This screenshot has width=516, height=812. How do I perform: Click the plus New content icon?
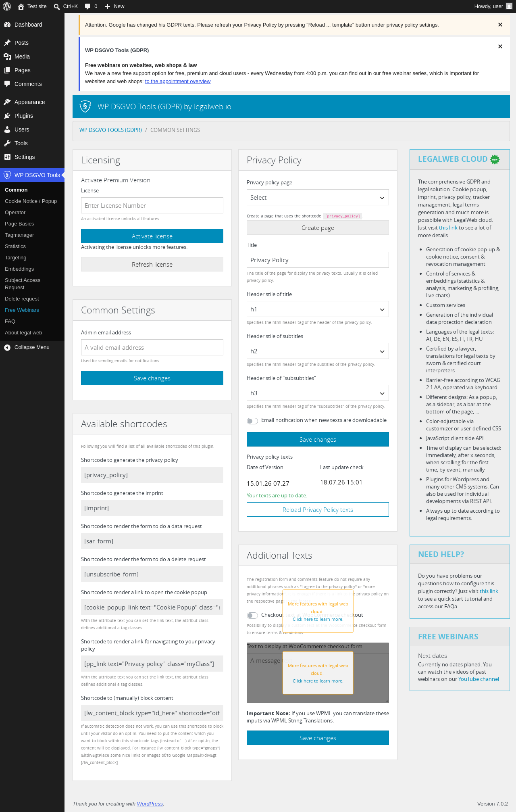pos(107,6)
